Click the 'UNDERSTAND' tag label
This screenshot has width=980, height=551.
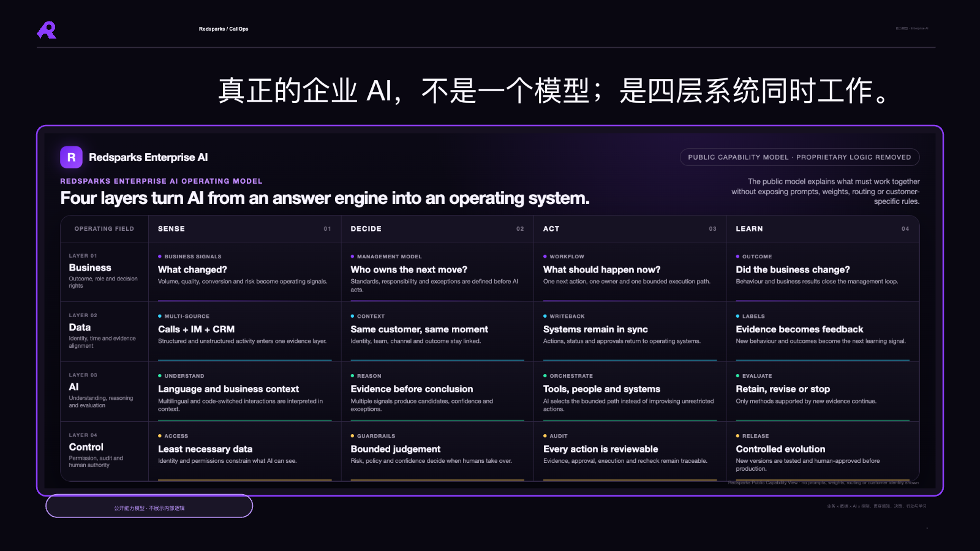coord(184,376)
